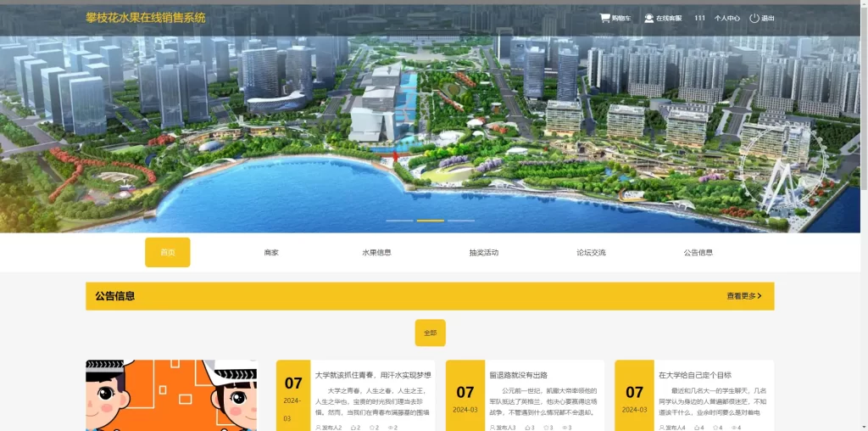Click date block on 在大学给自己定个目标 card
Viewport: 868px width, 431px height.
(x=634, y=395)
